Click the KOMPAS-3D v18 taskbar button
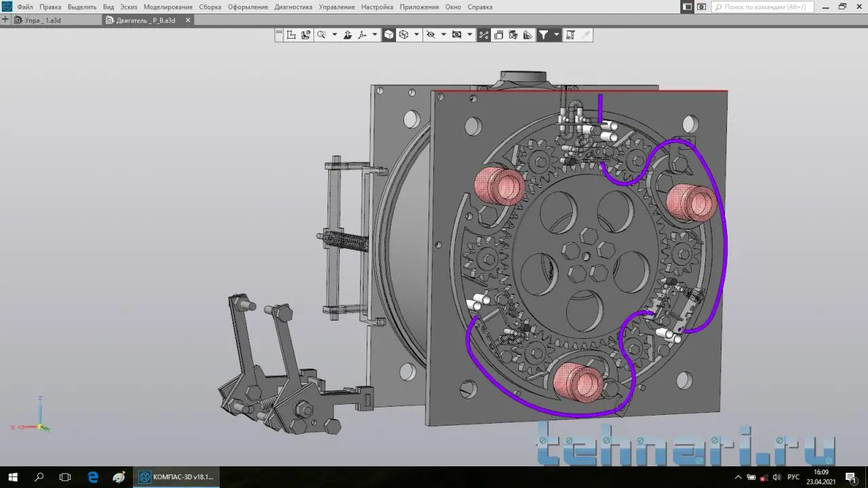Screen dimensions: 868x488 176,477
